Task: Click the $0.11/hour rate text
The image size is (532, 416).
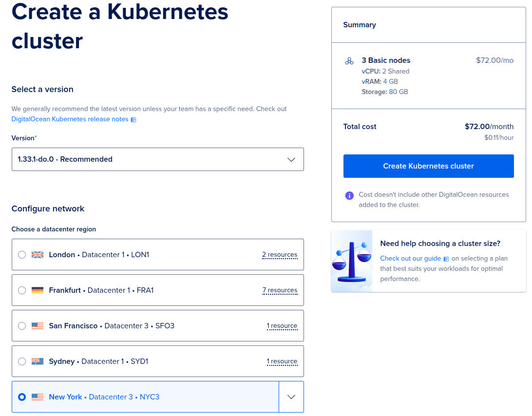Action: tap(499, 138)
